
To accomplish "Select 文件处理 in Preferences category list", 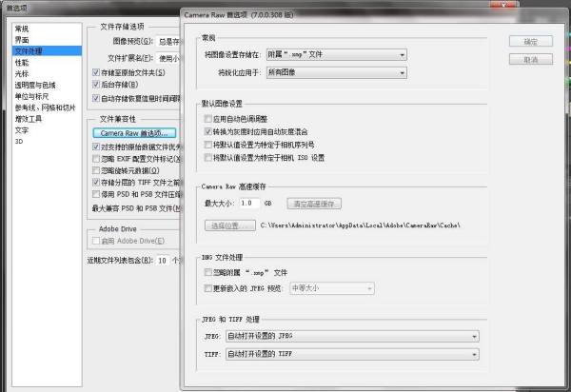I will click(x=47, y=51).
